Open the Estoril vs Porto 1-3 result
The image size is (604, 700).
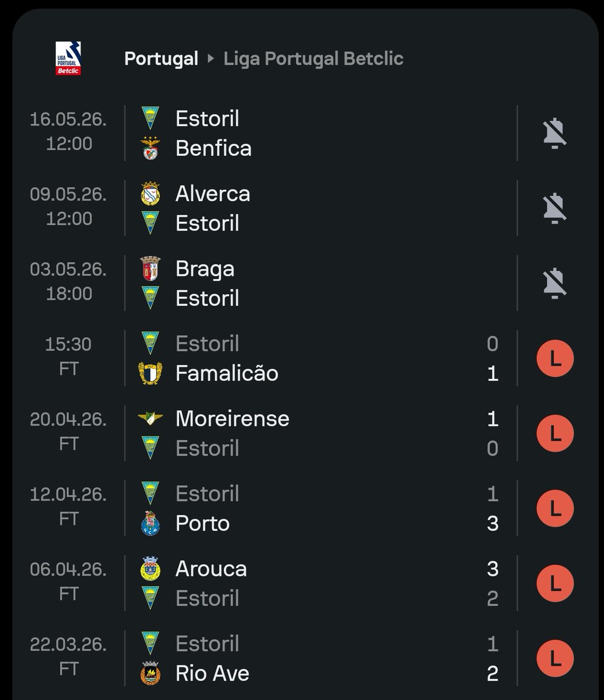321,509
